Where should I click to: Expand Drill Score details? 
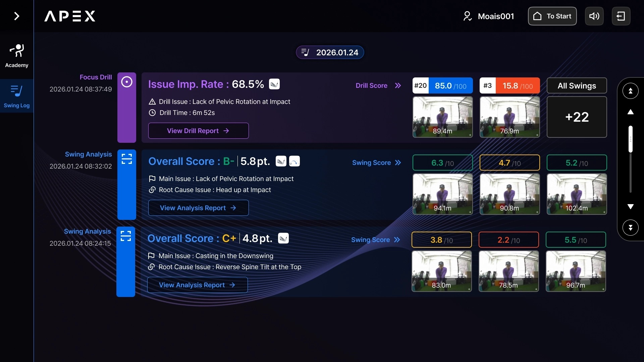click(x=378, y=85)
